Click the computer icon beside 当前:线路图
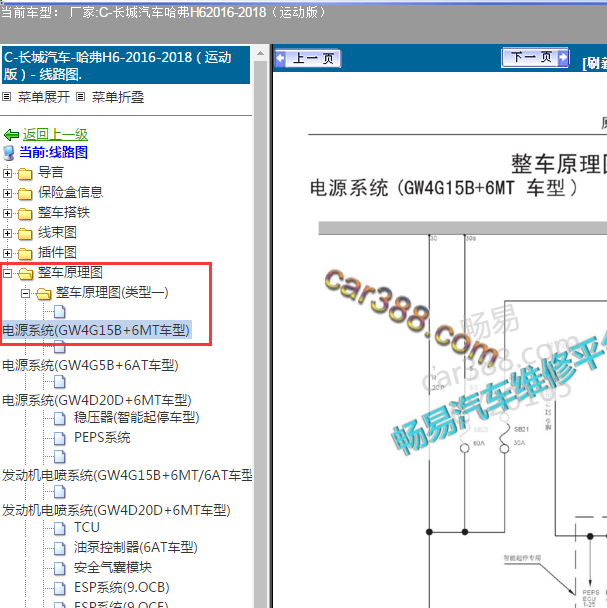Image resolution: width=607 pixels, height=608 pixels. point(9,153)
